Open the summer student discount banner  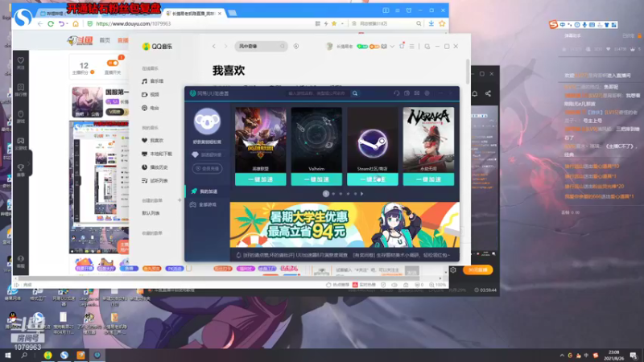click(x=345, y=225)
